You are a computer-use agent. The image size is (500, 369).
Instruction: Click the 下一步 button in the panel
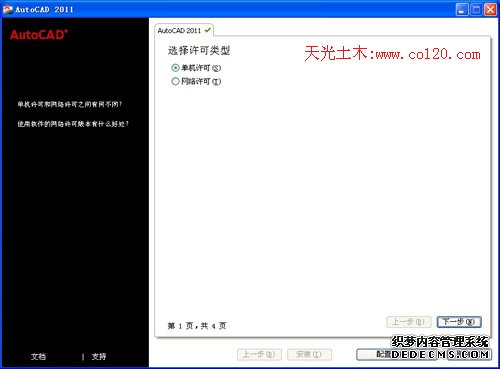tap(459, 322)
